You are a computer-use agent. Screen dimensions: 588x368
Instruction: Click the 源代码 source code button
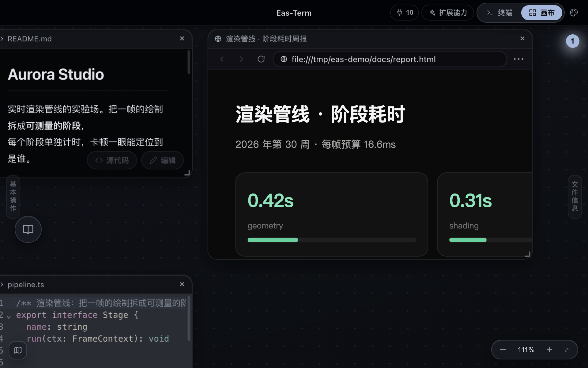click(112, 160)
